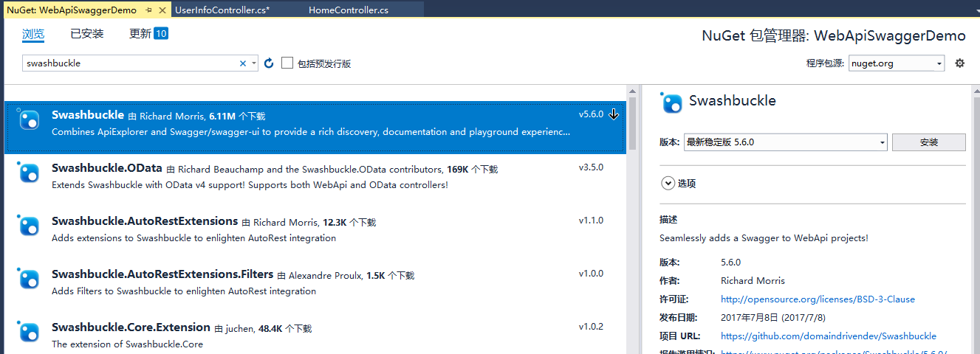Click the 安装 install button
Viewport: 980px width, 354px height.
[x=928, y=142]
